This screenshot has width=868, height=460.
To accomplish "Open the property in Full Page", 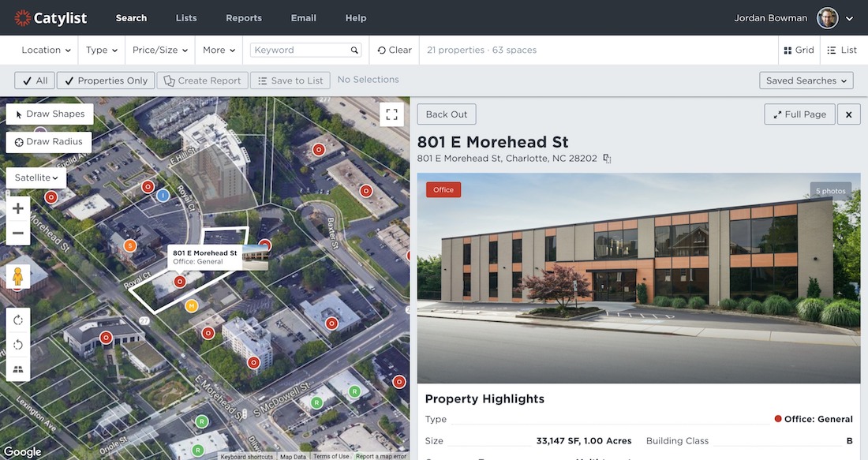I will 800,114.
